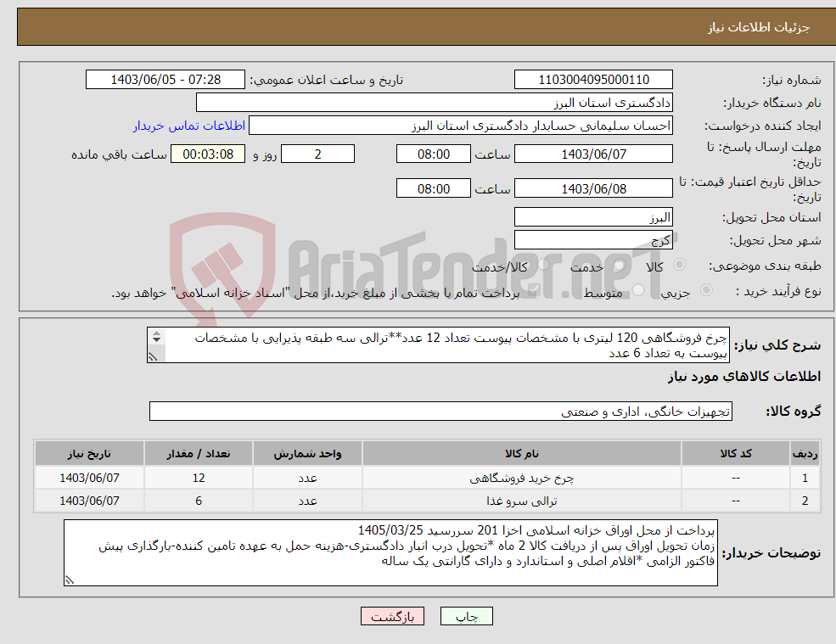836x644 pixels.
Task: Click the بازگشت (back) button
Action: tap(392, 616)
